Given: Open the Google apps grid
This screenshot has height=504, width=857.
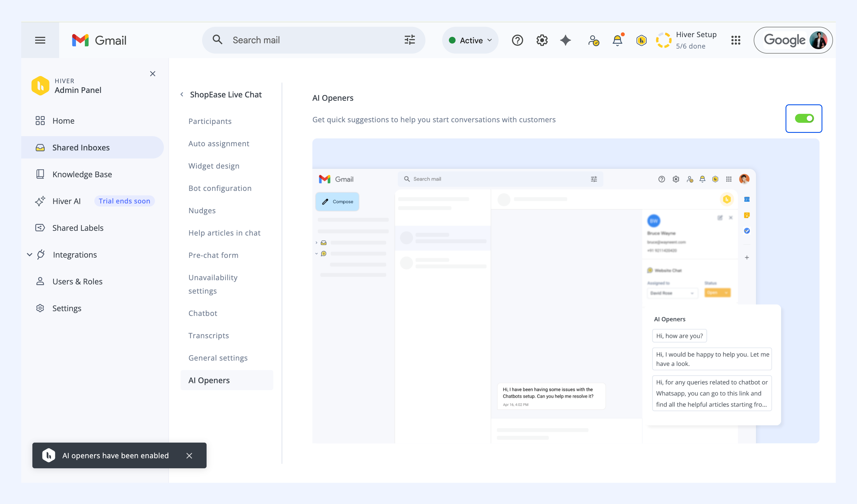Looking at the screenshot, I should pyautogui.click(x=736, y=40).
